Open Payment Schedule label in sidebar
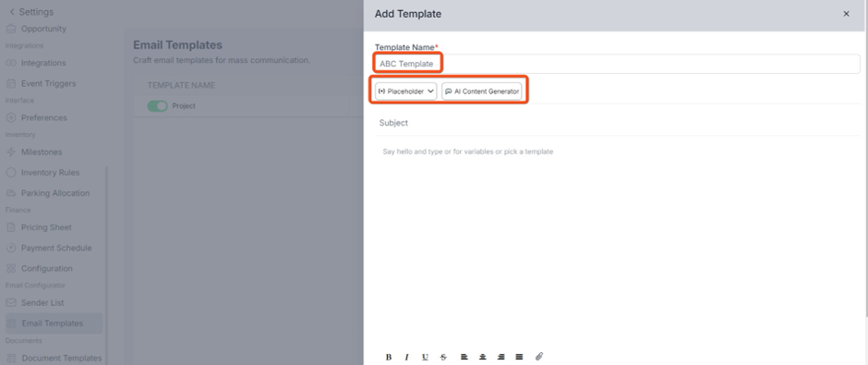868x365 pixels. (x=56, y=249)
